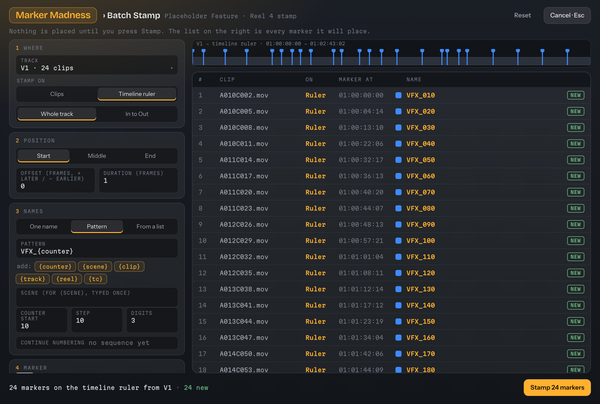Switch to One name tab
This screenshot has height=404, width=600.
43,226
